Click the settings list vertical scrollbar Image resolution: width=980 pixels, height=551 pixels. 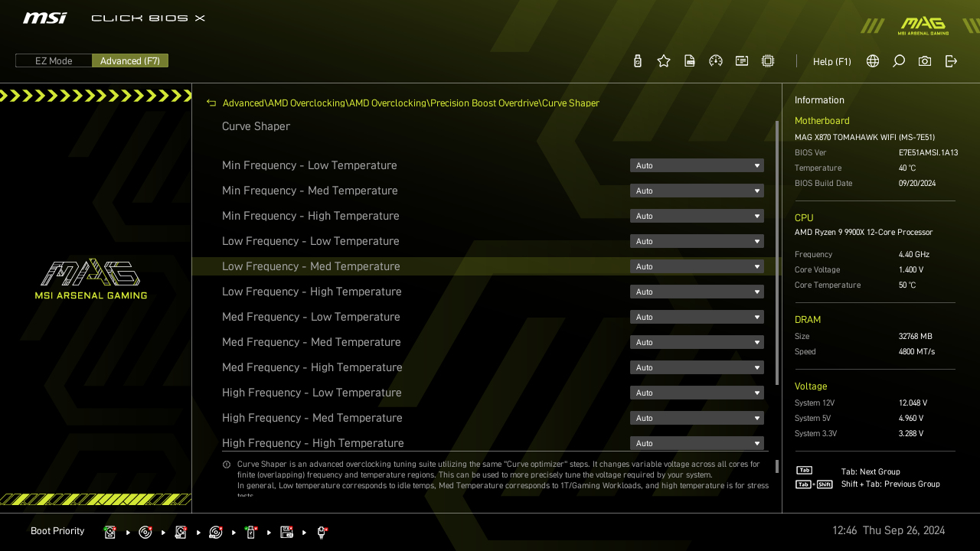pyautogui.click(x=777, y=253)
